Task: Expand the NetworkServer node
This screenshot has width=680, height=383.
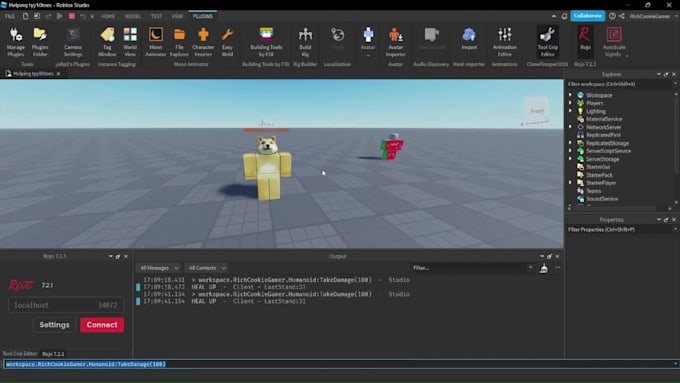Action: coord(570,127)
